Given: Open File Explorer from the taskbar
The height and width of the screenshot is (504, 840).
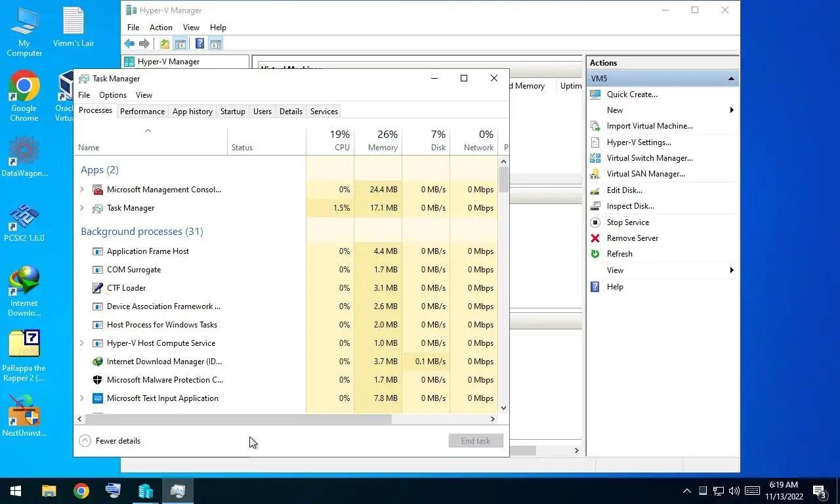Looking at the screenshot, I should pos(49,491).
